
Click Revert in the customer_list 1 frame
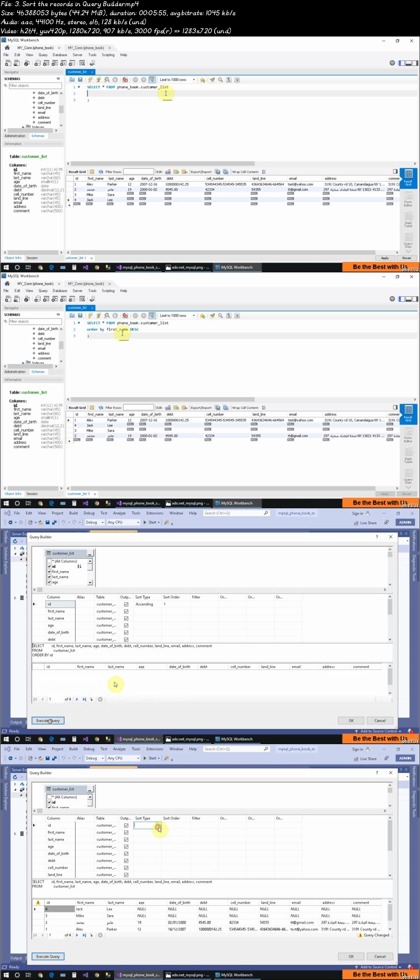click(406, 258)
